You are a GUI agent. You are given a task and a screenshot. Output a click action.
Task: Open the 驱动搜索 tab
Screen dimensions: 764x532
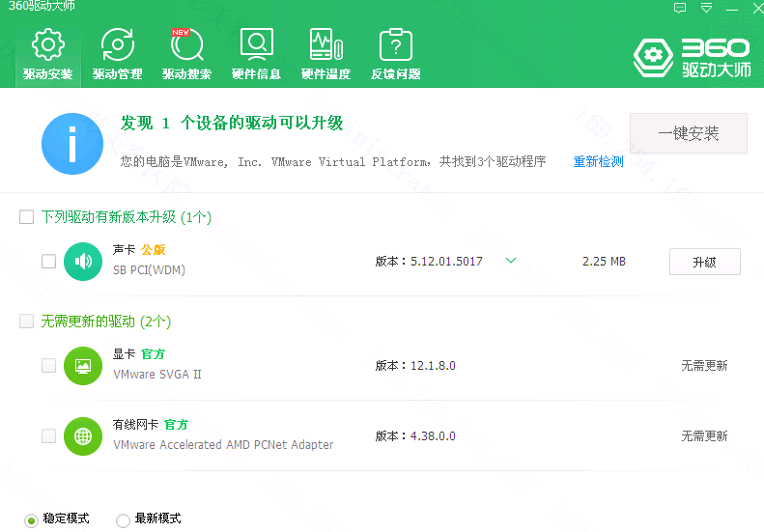[x=187, y=54]
